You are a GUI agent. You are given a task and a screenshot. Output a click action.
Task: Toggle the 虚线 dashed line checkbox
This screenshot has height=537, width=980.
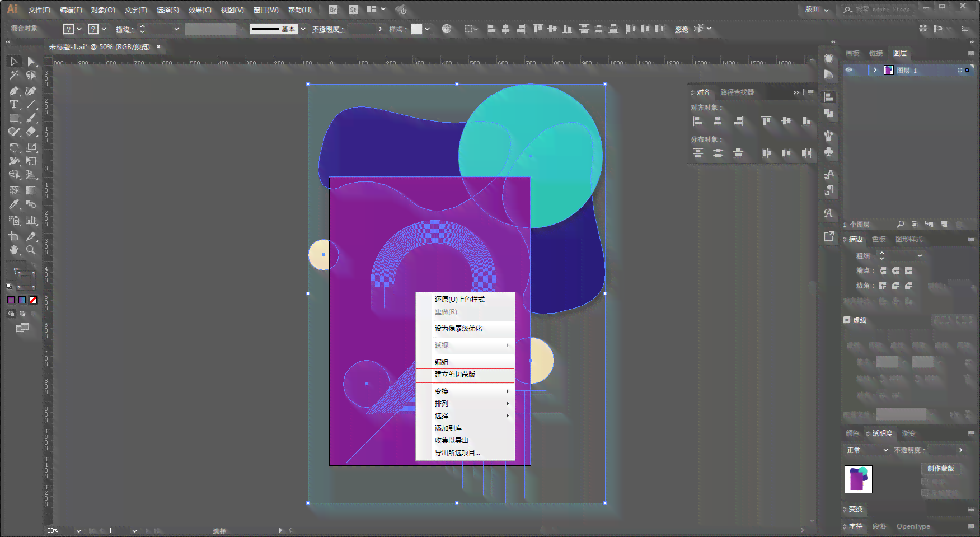click(847, 320)
